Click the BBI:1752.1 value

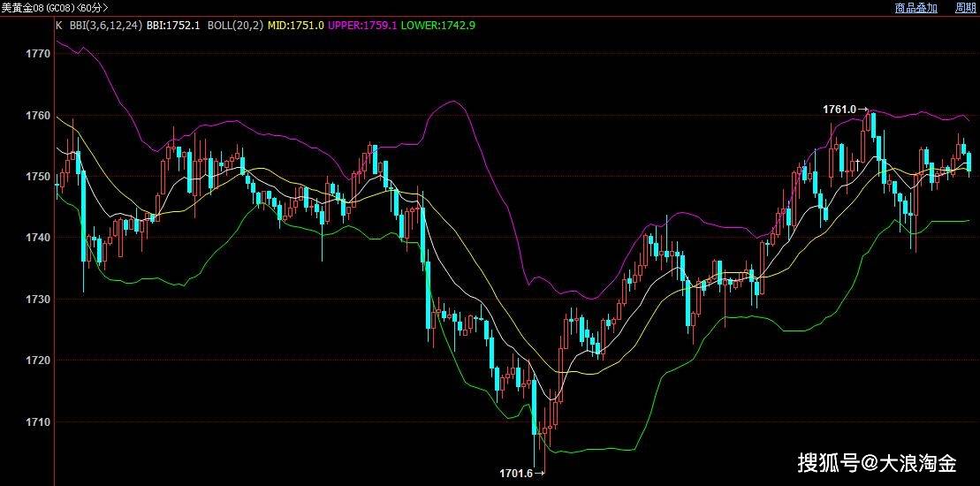tap(173, 25)
